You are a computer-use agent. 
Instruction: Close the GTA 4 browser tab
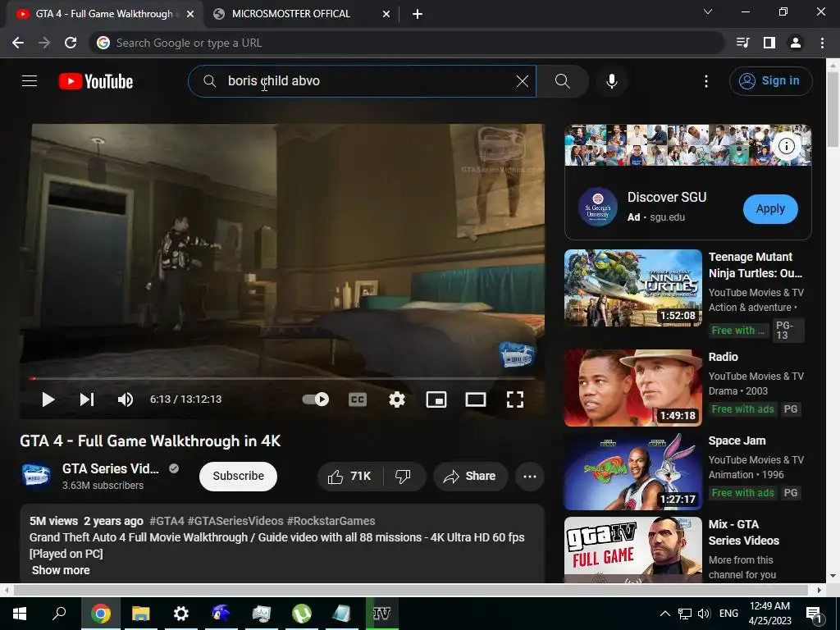point(189,14)
